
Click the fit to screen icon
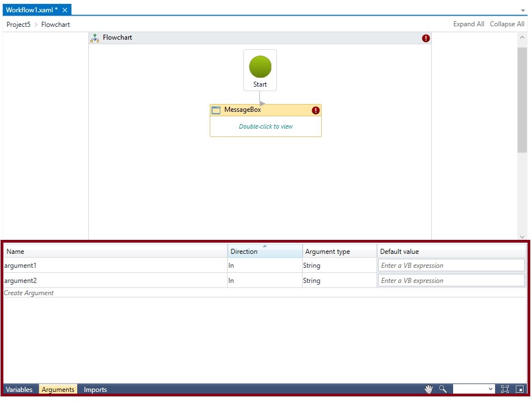coord(505,389)
